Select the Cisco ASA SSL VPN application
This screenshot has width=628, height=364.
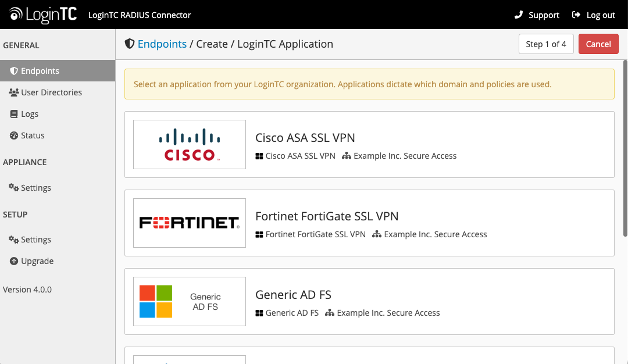[305, 138]
